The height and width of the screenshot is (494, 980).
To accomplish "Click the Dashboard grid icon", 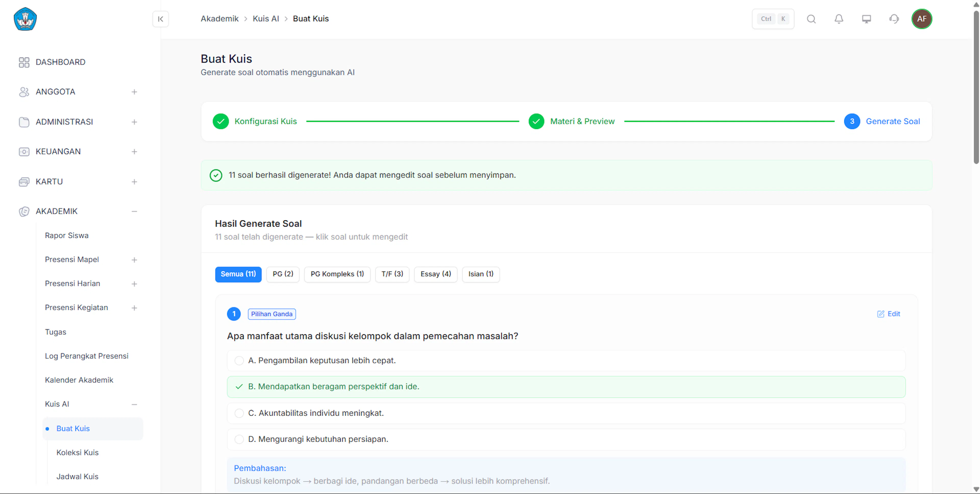I will point(24,62).
